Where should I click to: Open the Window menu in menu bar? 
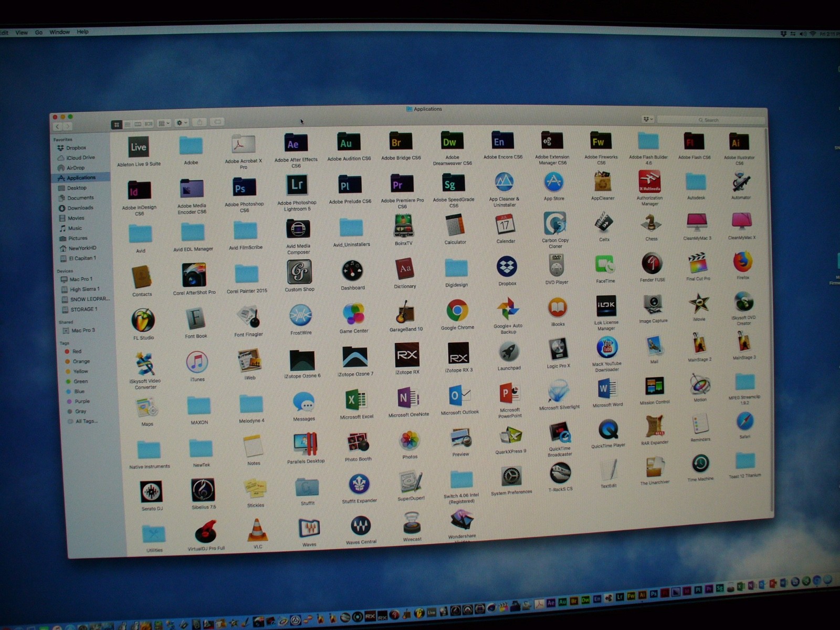59,32
